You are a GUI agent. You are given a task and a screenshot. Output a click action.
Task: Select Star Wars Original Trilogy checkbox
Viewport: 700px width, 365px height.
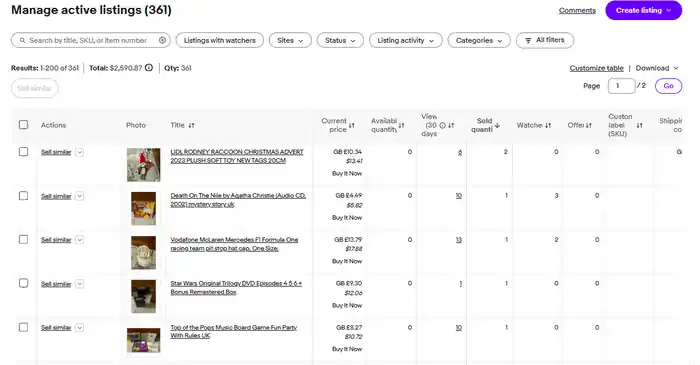tap(24, 283)
